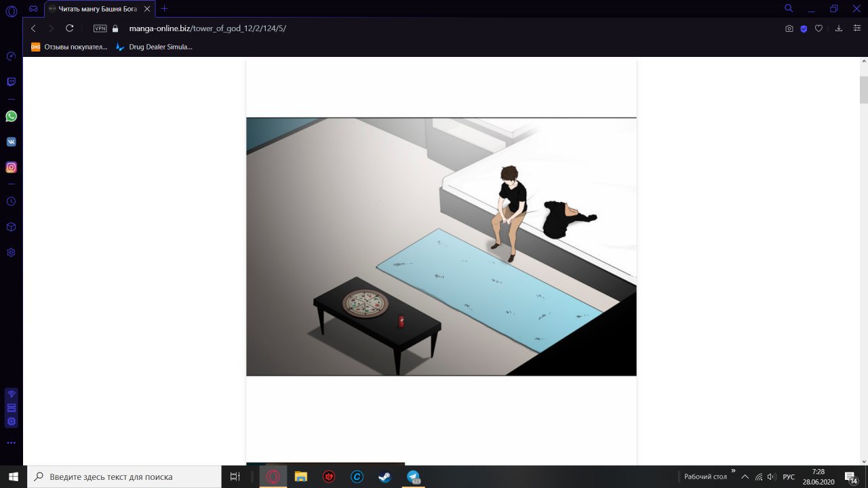Open VK messenger in sidebar
Image resolution: width=868 pixels, height=488 pixels.
(x=11, y=142)
